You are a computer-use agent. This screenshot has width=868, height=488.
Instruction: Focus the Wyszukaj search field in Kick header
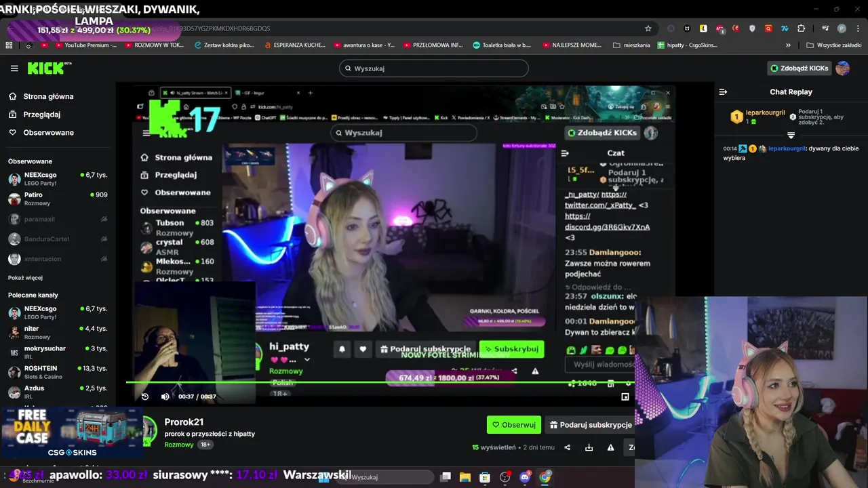click(433, 68)
